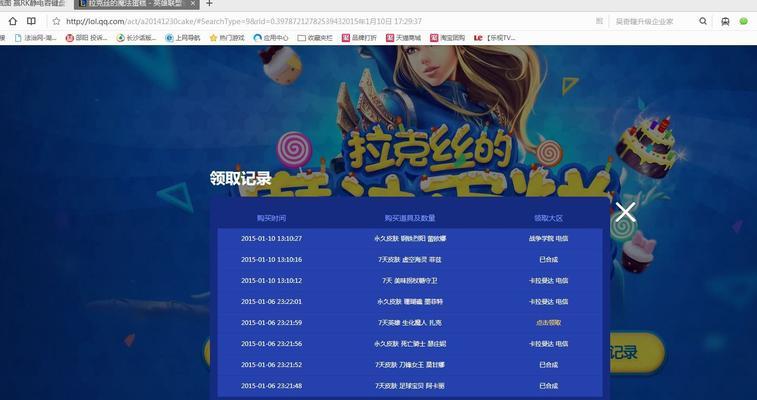
Task: Click 已合成 status in the 23:21:48 row
Action: coord(548,386)
